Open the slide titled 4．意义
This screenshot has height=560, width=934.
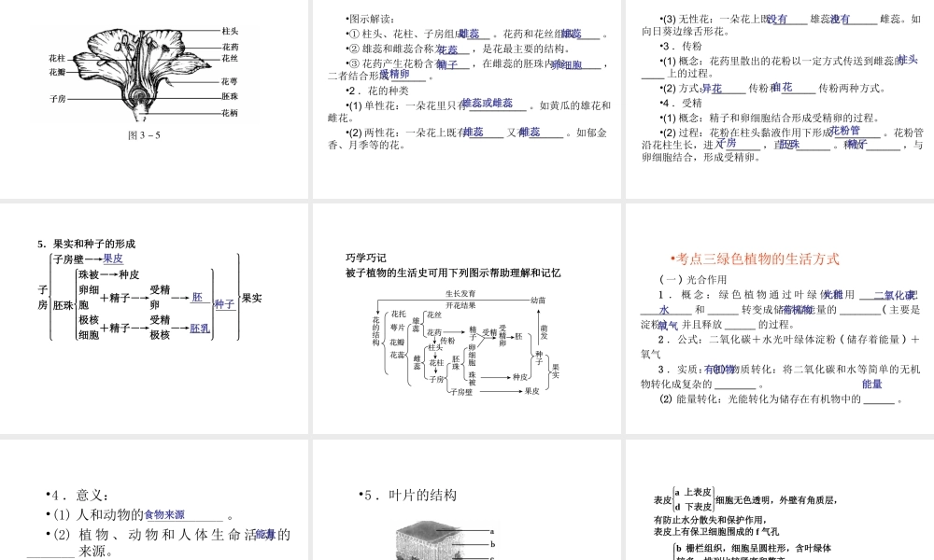click(154, 500)
